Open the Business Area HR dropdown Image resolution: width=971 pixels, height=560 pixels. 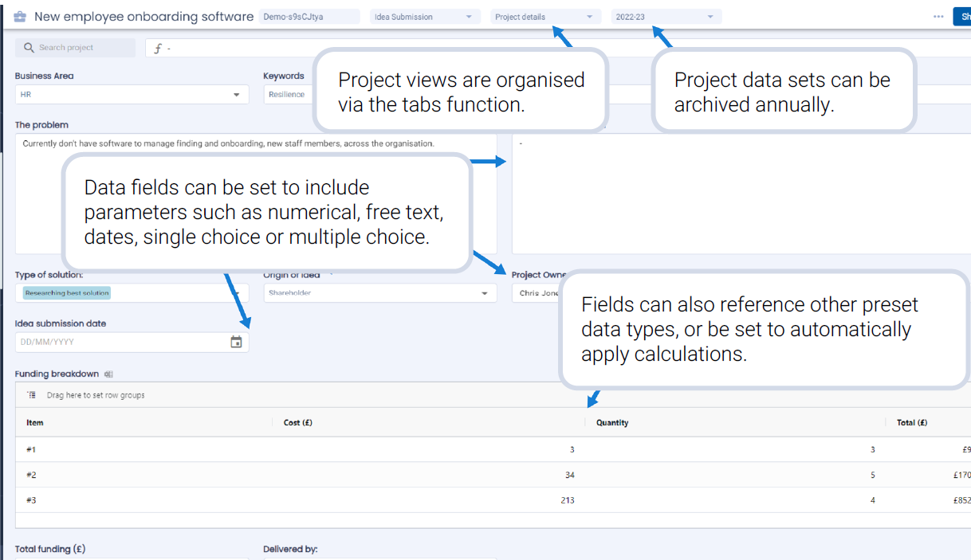tap(132, 95)
